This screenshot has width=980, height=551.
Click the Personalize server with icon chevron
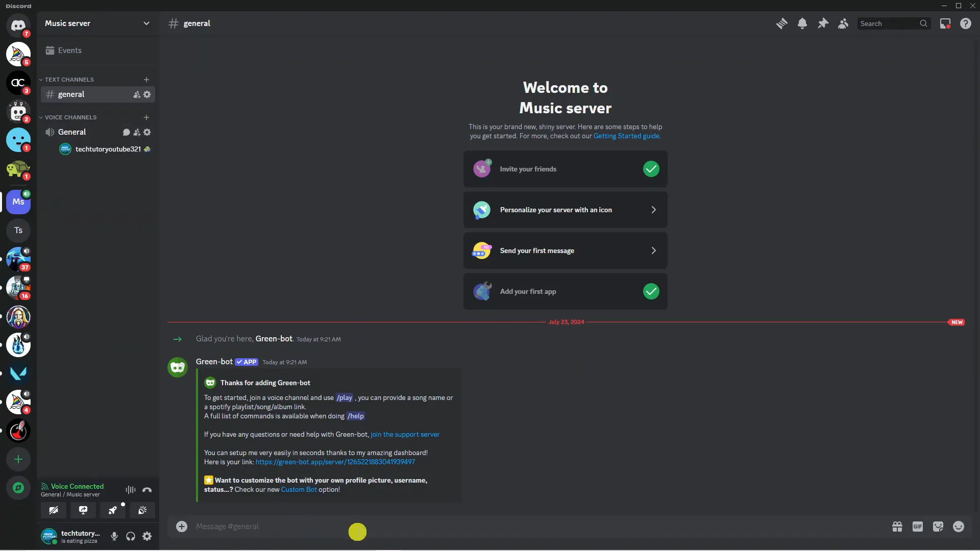pos(653,210)
